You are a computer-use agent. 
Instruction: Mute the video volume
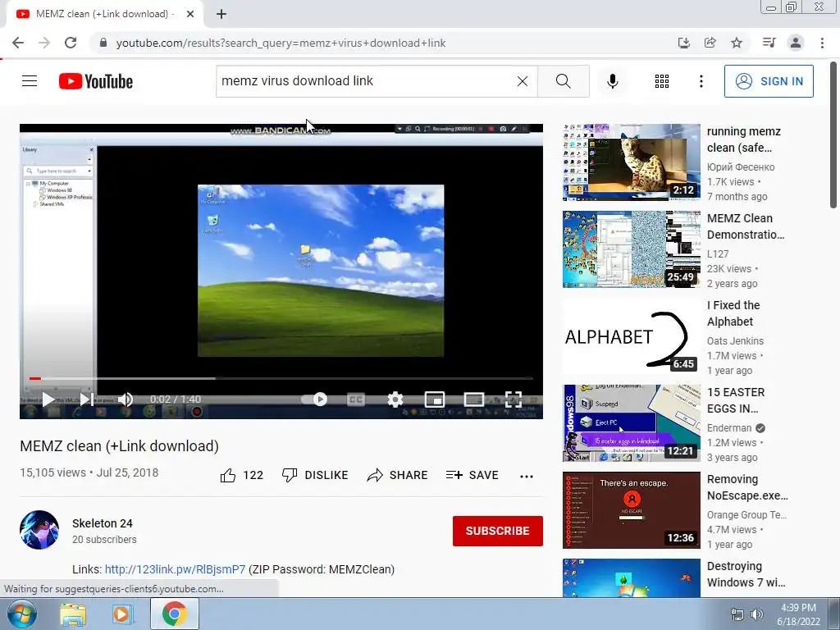click(x=126, y=399)
